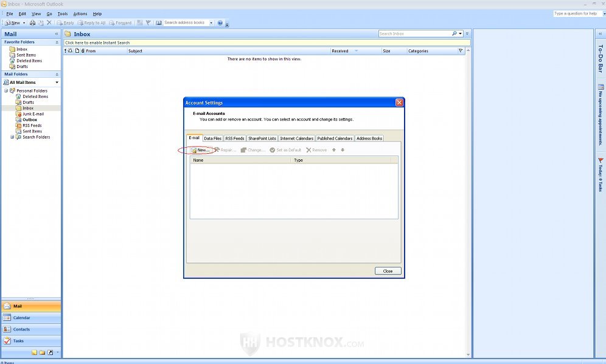Collapse the Favorite Folders section
The height and width of the screenshot is (364, 606).
(57, 42)
